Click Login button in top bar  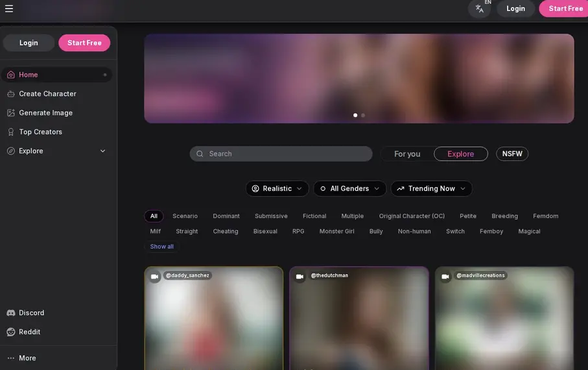coord(515,8)
